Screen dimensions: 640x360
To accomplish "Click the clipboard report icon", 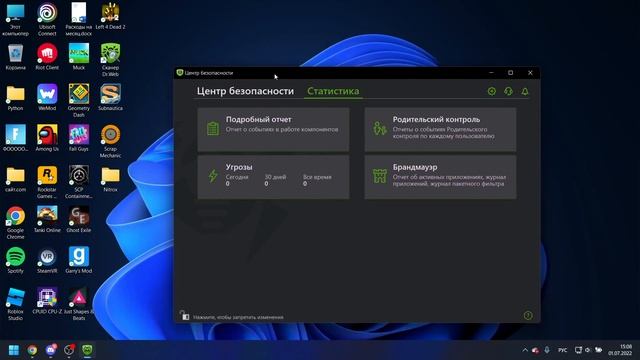I will (x=213, y=129).
